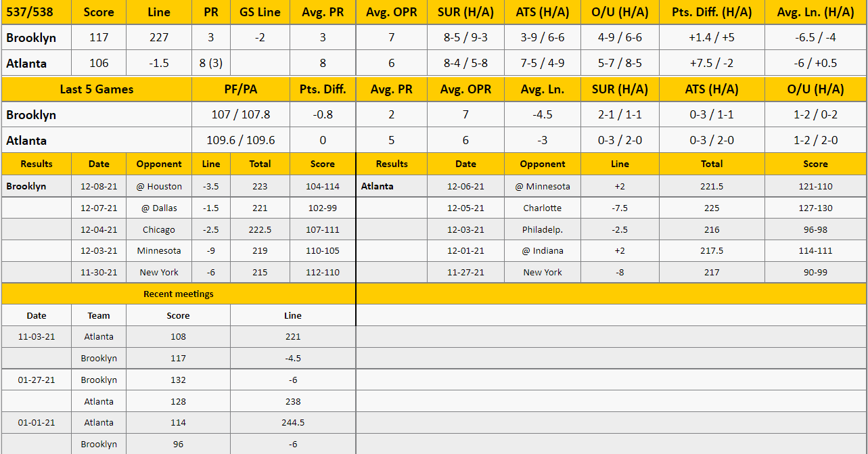Click Brooklyn score 132 in meetings
Image resolution: width=868 pixels, height=454 pixels.
(x=179, y=380)
